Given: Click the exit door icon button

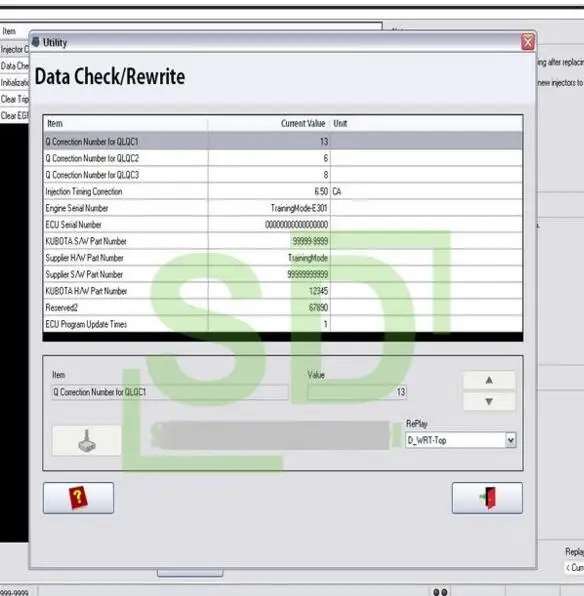Looking at the screenshot, I should click(x=487, y=498).
